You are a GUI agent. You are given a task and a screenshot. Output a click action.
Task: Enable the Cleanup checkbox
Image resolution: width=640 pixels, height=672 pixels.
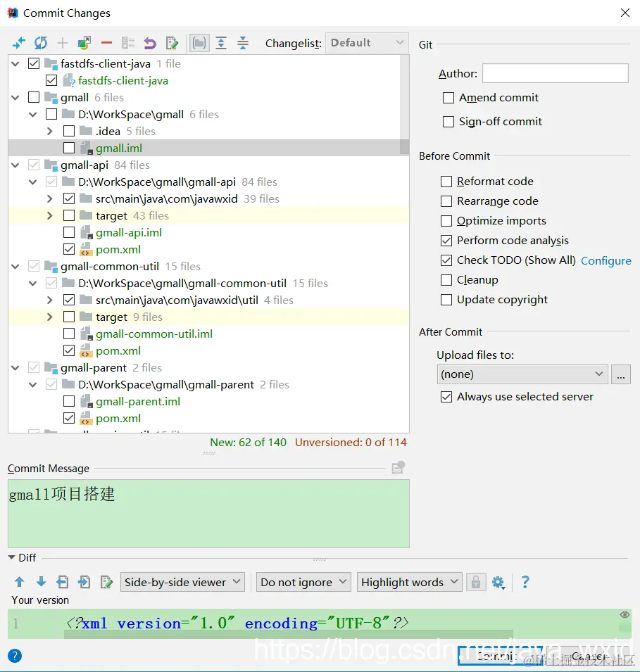tap(446, 280)
